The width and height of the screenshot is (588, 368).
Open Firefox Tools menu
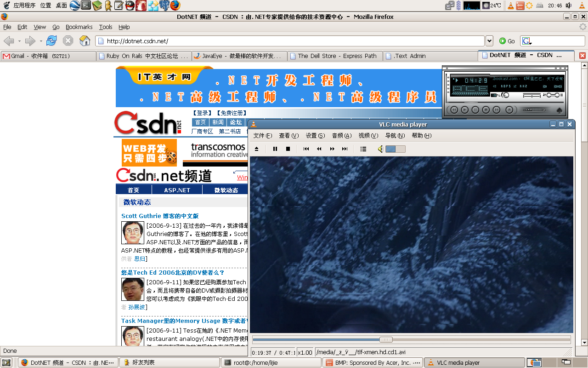pos(106,27)
